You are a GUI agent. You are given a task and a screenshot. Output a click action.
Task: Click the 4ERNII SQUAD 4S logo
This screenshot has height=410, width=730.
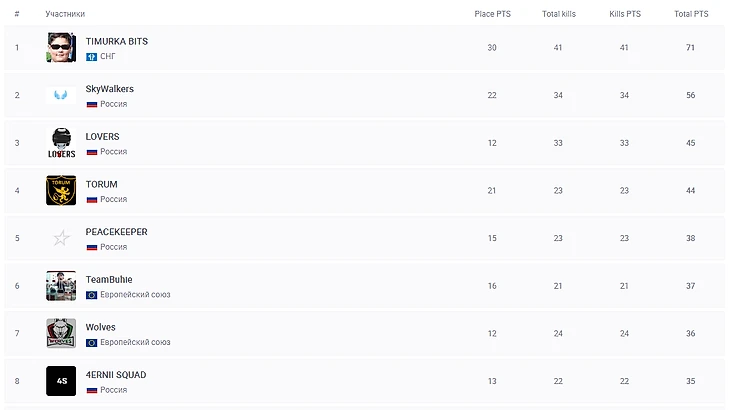pyautogui.click(x=61, y=381)
